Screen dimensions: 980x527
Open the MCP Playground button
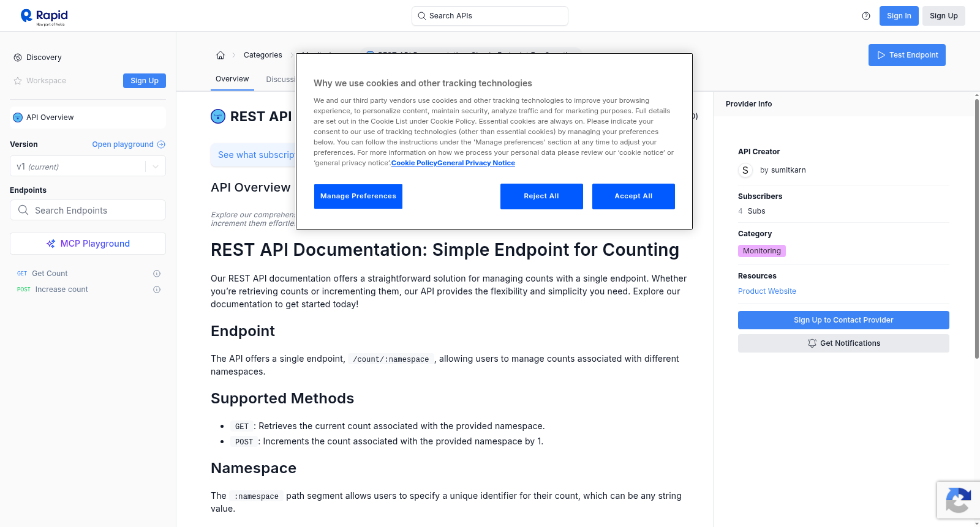point(88,244)
